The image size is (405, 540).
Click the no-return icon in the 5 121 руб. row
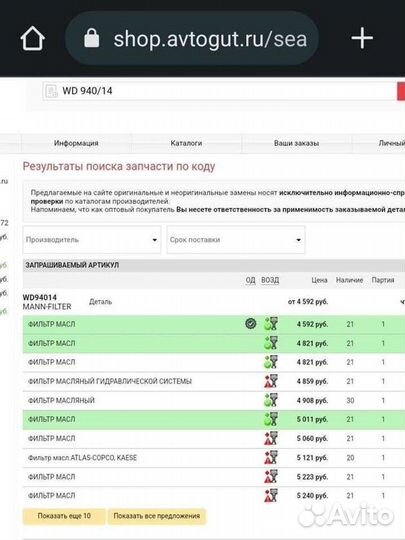[271, 458]
